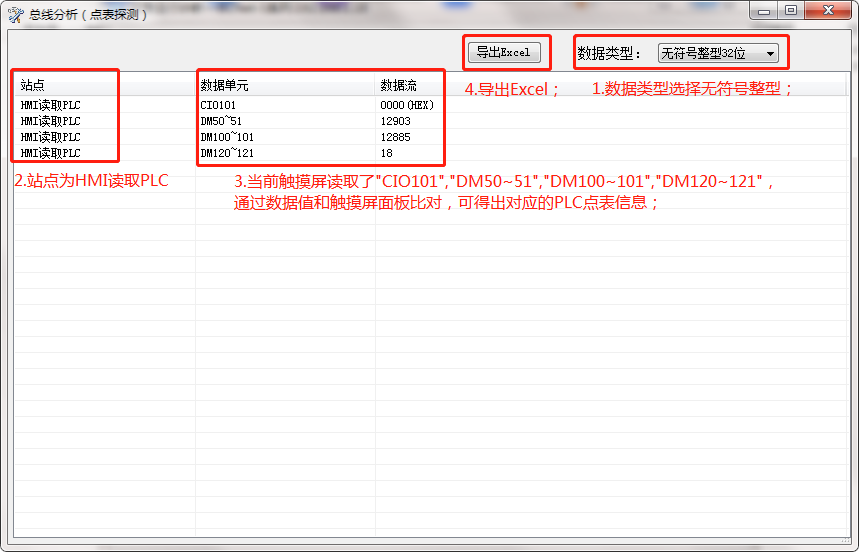The height and width of the screenshot is (552, 859).
Task: Click the 数据流 column header
Action: point(398,86)
